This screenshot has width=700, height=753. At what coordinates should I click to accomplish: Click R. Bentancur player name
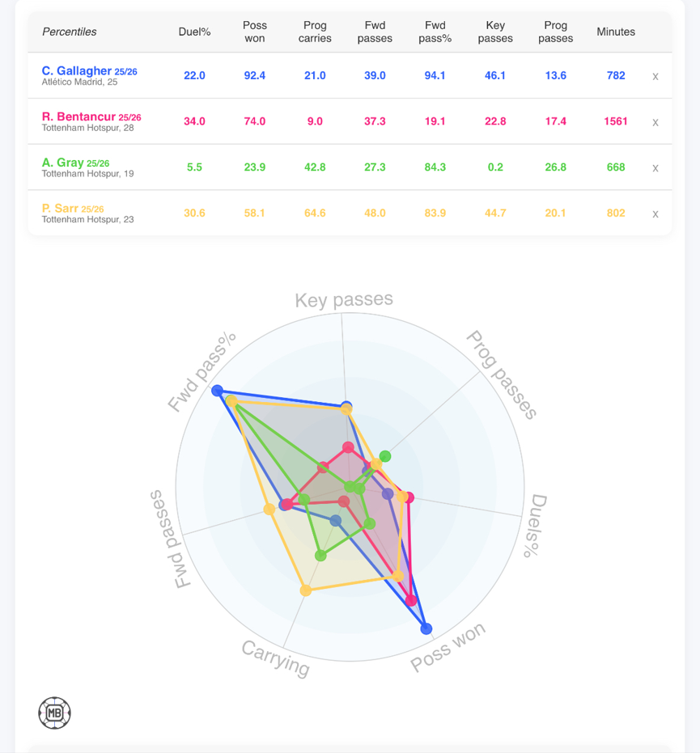pos(78,116)
